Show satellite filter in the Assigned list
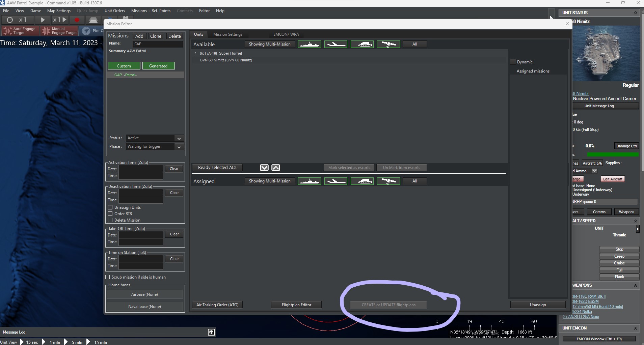 tap(388, 181)
